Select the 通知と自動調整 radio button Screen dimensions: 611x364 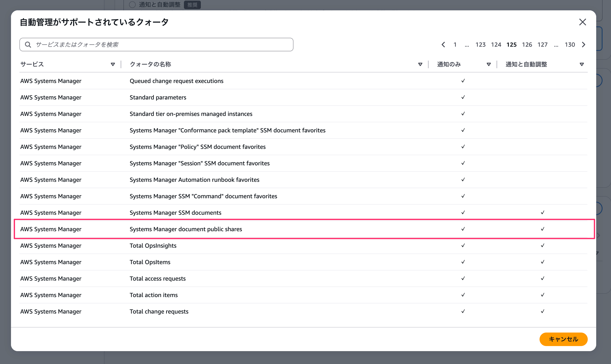click(132, 5)
